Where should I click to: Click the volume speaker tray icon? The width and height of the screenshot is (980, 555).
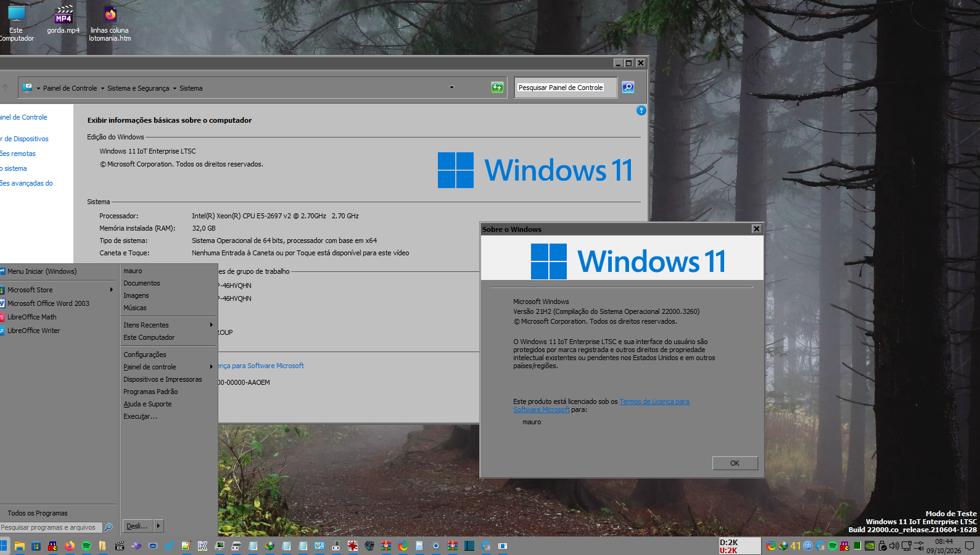point(894,546)
